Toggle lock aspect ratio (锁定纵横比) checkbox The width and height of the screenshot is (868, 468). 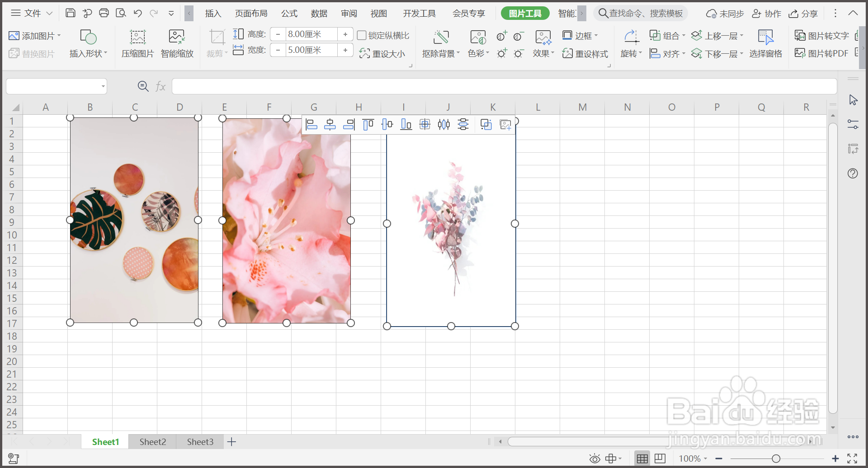tap(362, 35)
